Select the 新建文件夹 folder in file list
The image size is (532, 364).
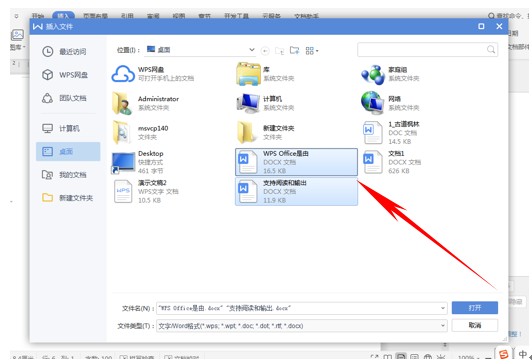click(x=265, y=132)
